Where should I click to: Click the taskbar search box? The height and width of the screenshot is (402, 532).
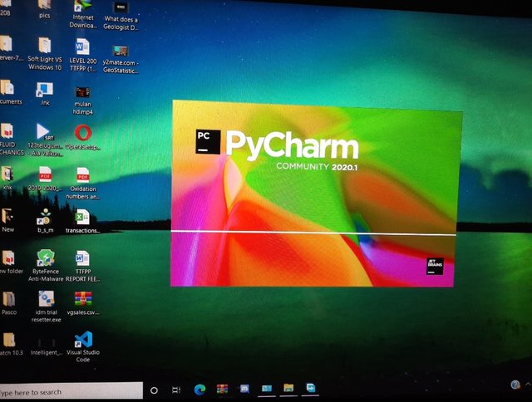[71, 391]
